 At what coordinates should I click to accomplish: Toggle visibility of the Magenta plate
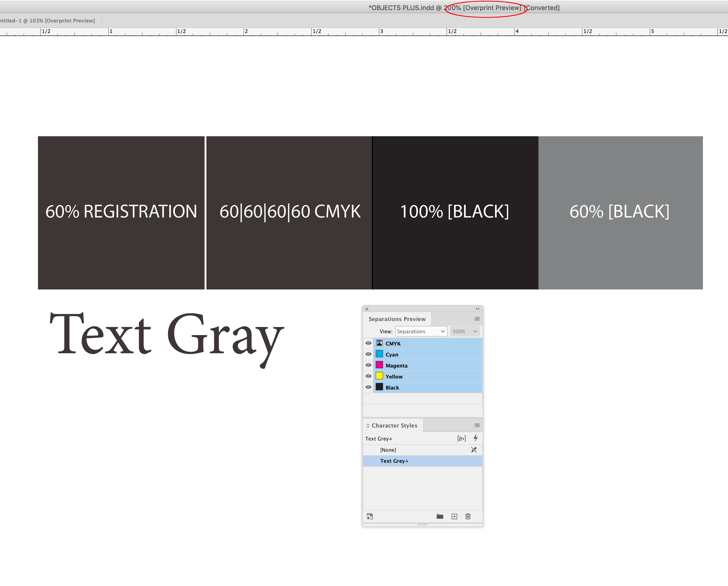[368, 365]
